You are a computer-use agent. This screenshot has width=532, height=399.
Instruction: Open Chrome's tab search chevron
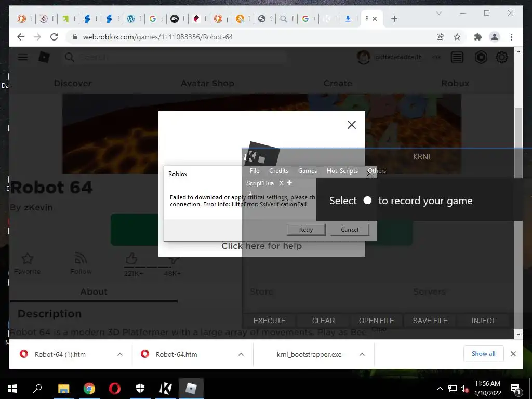coord(438,13)
